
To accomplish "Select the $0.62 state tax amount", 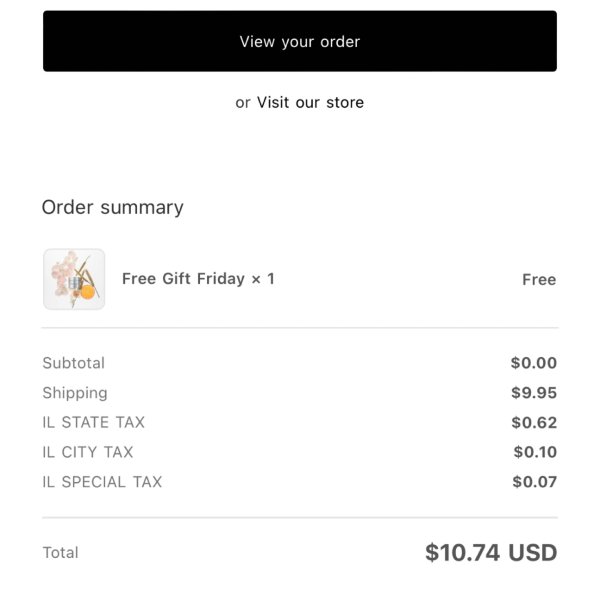I will point(534,422).
